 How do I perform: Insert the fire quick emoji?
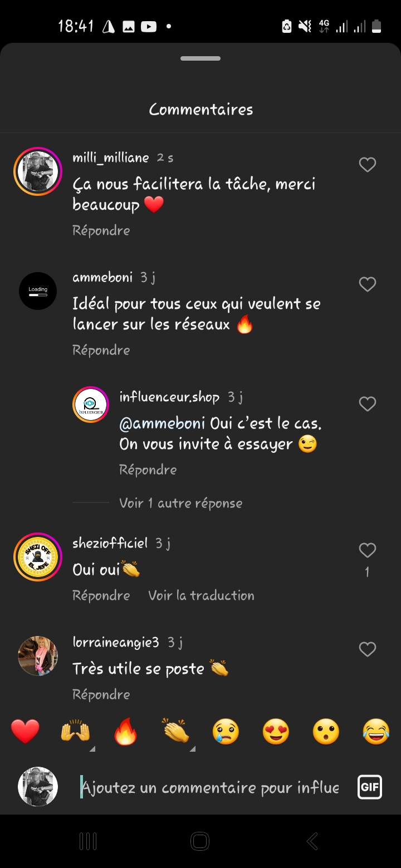tap(125, 731)
